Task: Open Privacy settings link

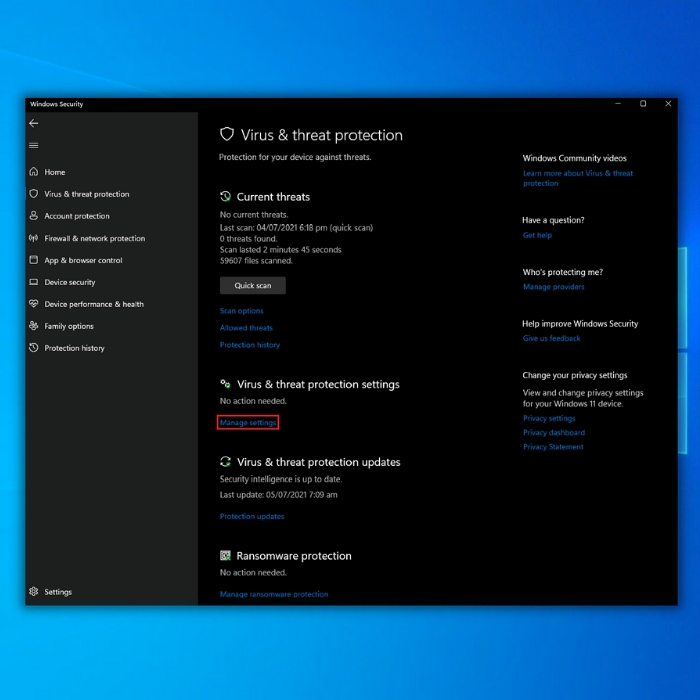Action: click(549, 418)
